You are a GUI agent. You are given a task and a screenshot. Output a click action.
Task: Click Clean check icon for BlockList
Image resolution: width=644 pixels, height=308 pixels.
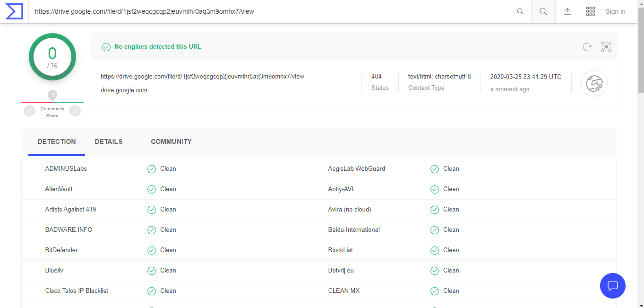[435, 250]
